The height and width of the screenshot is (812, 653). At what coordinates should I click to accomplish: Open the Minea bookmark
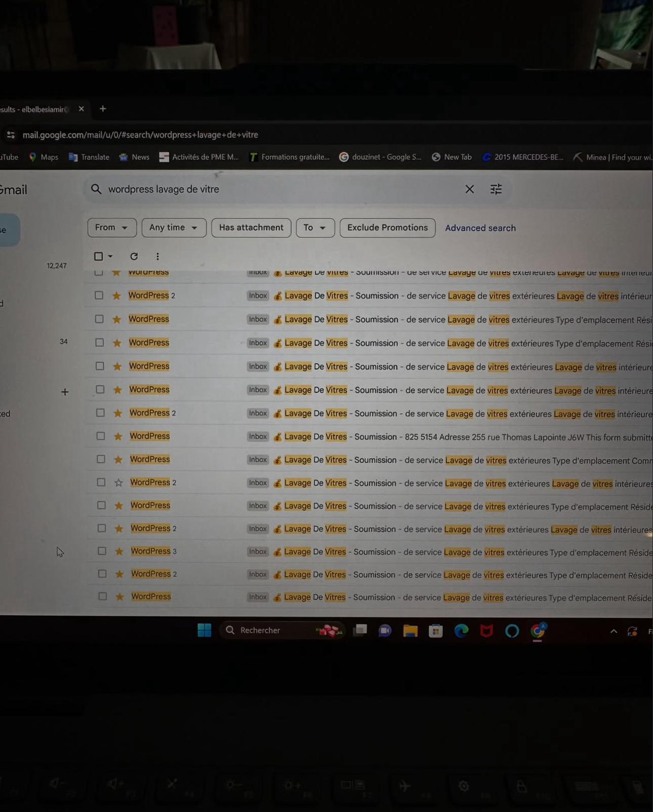point(612,157)
